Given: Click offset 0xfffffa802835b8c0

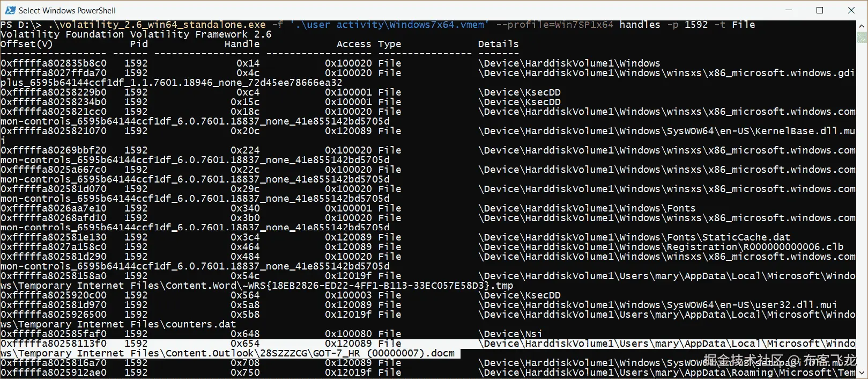Looking at the screenshot, I should [54, 63].
